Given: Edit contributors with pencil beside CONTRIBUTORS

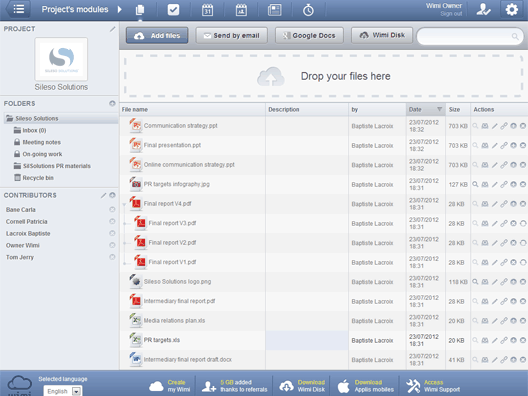Looking at the screenshot, I should [x=104, y=195].
